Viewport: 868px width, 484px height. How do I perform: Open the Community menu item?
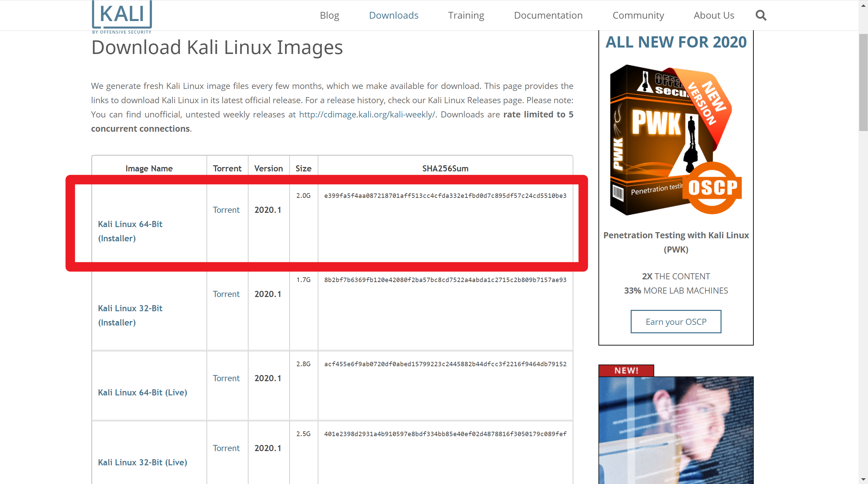pos(638,15)
